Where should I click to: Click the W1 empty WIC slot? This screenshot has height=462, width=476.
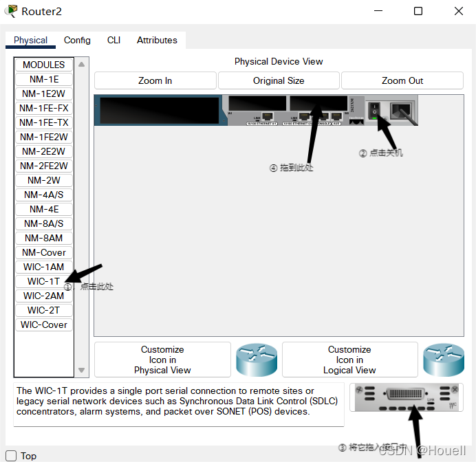(x=257, y=103)
